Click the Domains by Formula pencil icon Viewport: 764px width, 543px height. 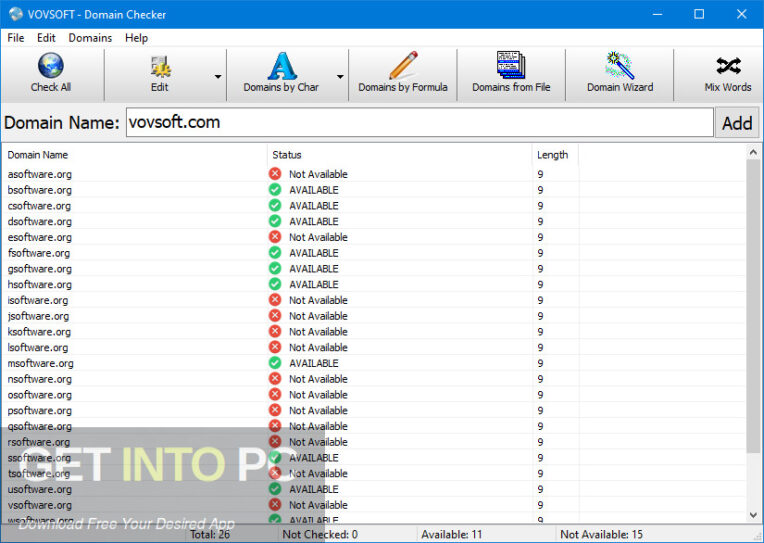point(403,65)
